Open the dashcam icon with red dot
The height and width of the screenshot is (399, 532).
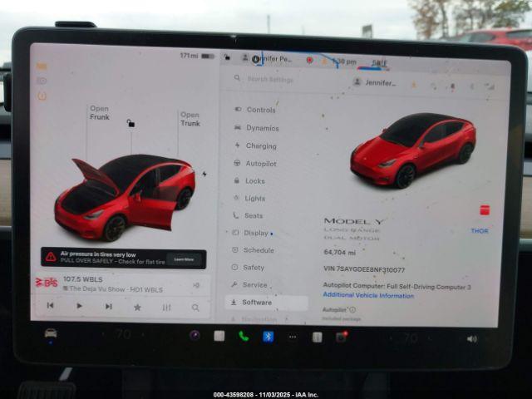tap(342, 337)
